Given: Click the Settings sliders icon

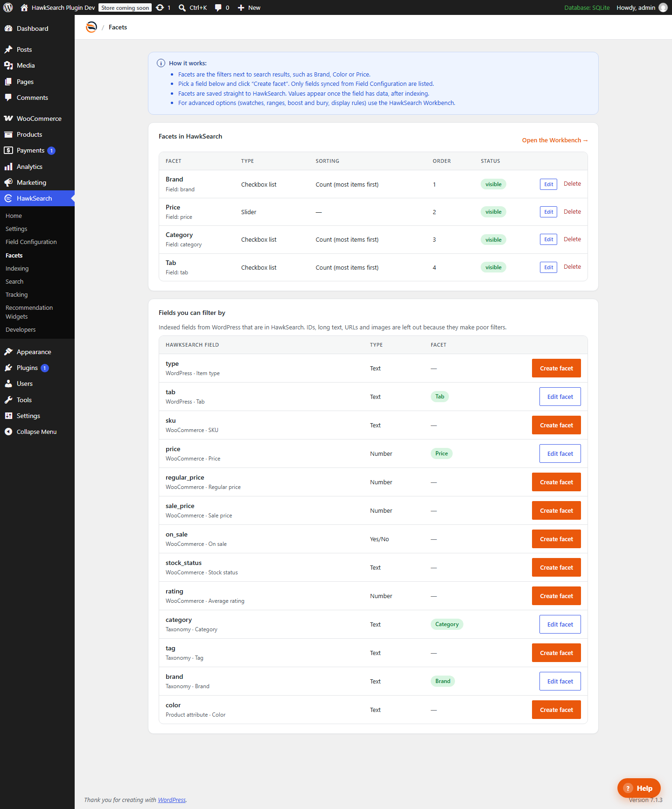Looking at the screenshot, I should (8, 416).
